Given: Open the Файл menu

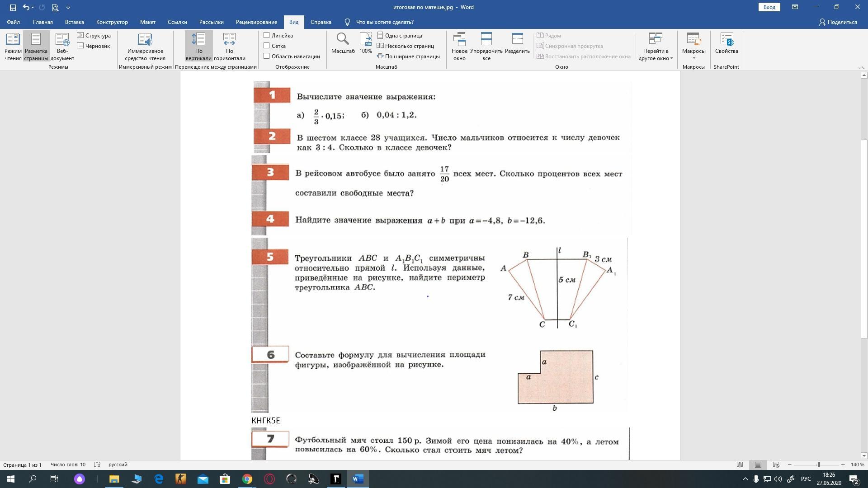Looking at the screenshot, I should [13, 22].
